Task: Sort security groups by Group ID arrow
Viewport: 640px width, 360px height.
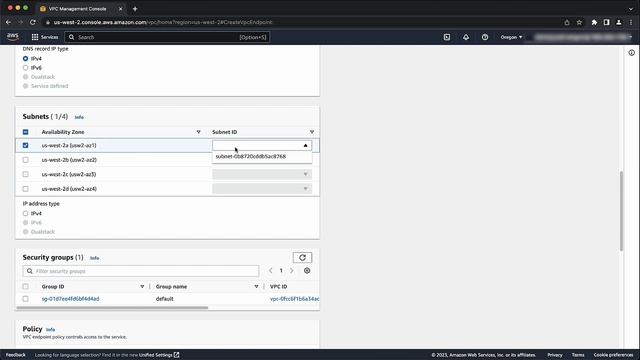Action: coord(142,287)
